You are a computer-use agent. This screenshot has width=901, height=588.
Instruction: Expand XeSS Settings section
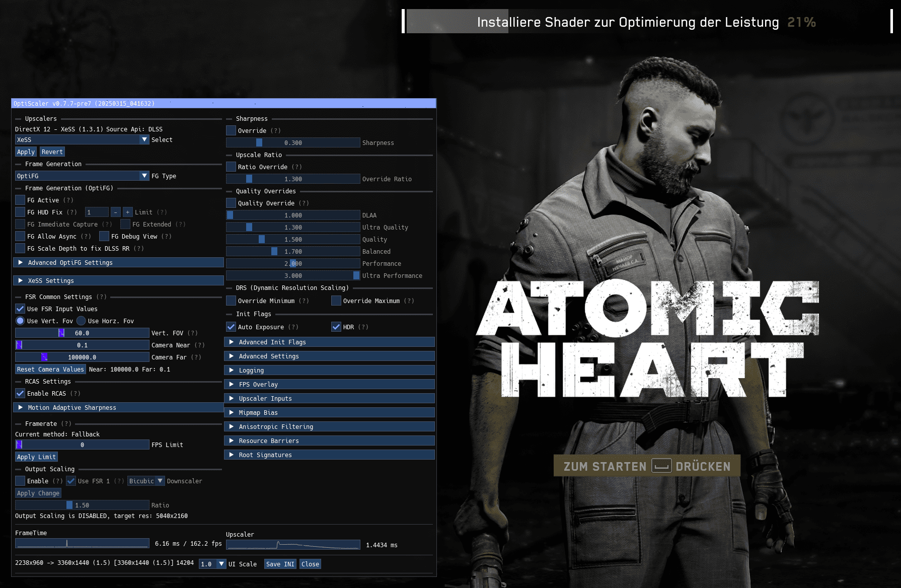[118, 281]
